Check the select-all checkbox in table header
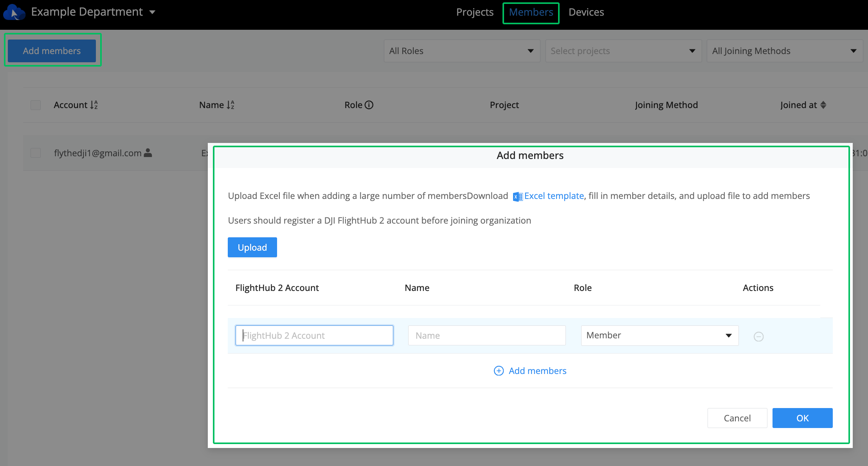The height and width of the screenshot is (466, 868). [x=36, y=105]
